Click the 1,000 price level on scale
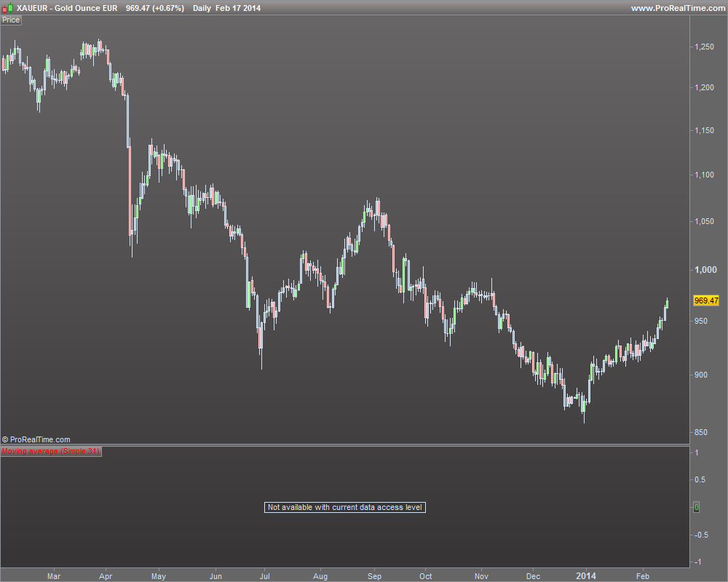The width and height of the screenshot is (728, 582). pos(705,270)
